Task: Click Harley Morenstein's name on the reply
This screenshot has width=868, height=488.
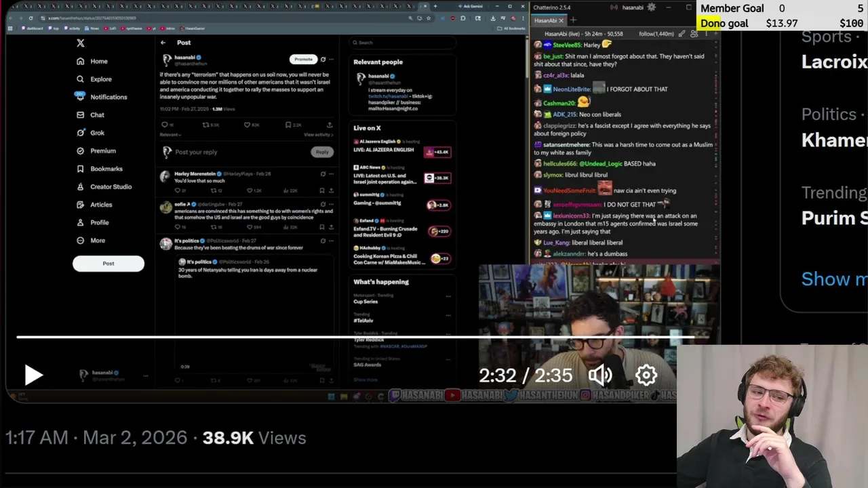Action: click(x=195, y=174)
